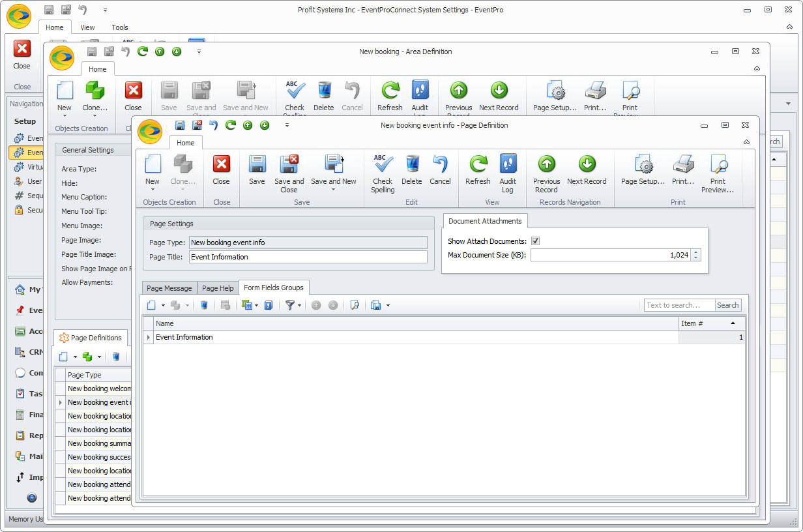Select the "New booking welcom" row in Page Definitions
The width and height of the screenshot is (803, 532).
(99, 389)
